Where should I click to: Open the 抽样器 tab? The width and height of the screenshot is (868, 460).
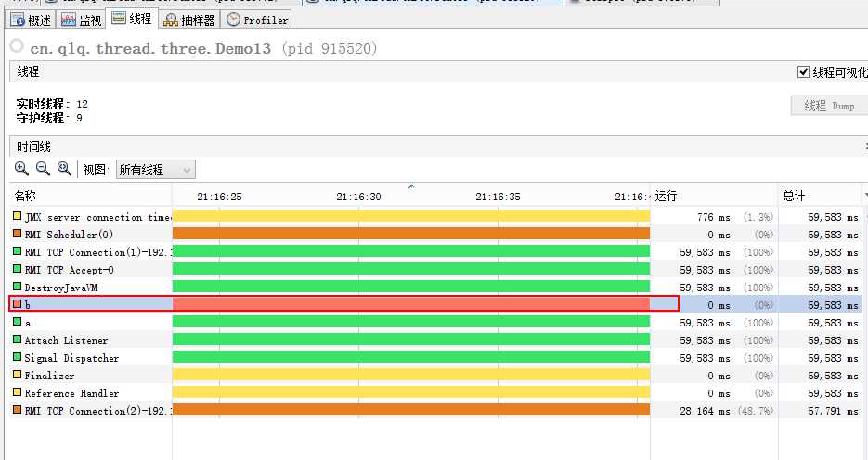[190, 20]
